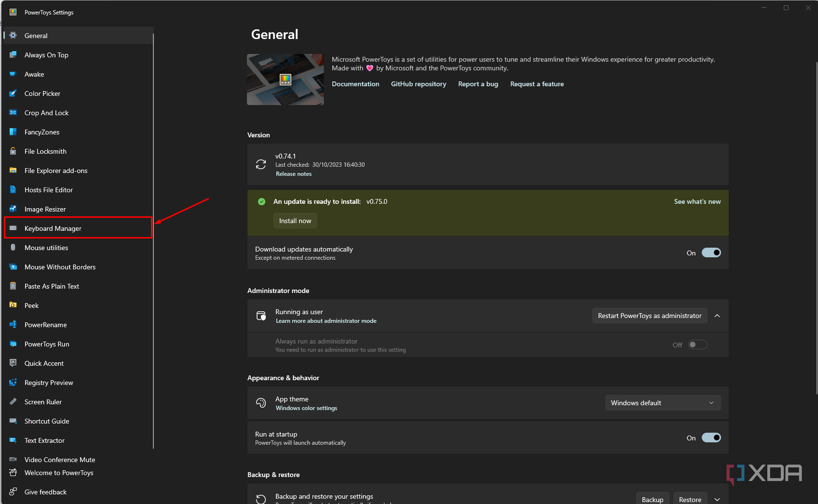Click the FancyZones icon in sidebar

tap(13, 132)
